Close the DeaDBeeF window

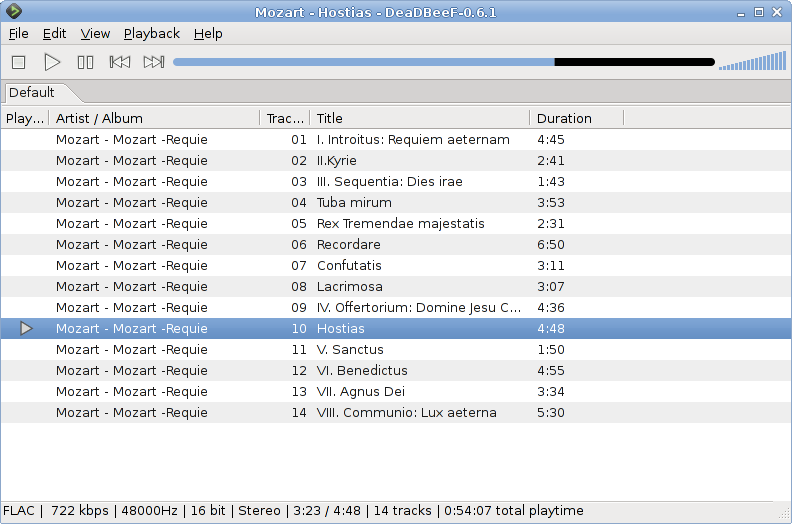[x=777, y=12]
